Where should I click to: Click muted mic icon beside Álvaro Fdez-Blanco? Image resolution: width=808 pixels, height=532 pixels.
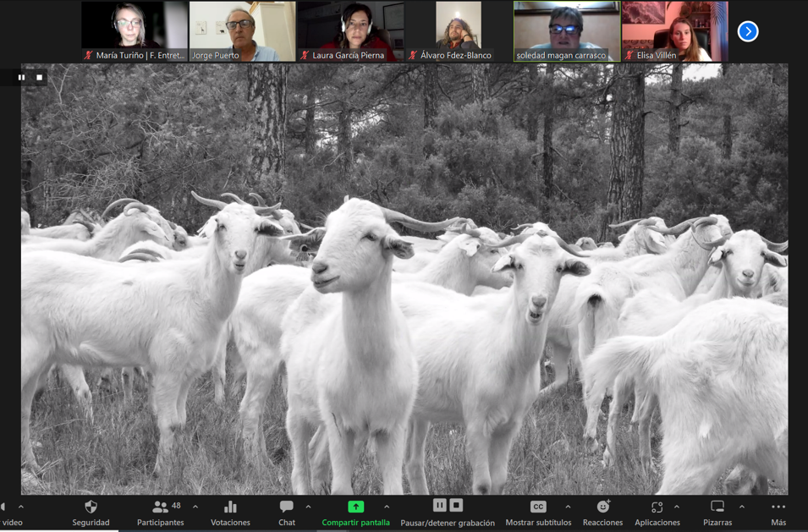(x=413, y=55)
